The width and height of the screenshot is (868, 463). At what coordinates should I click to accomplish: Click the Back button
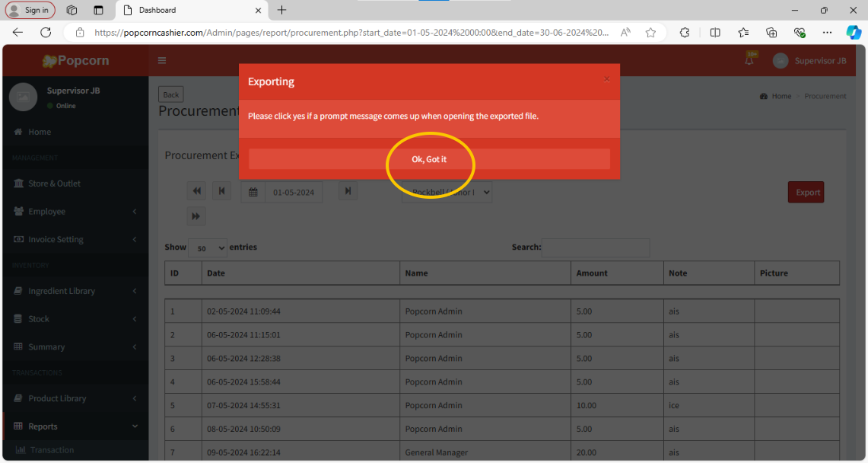click(170, 94)
